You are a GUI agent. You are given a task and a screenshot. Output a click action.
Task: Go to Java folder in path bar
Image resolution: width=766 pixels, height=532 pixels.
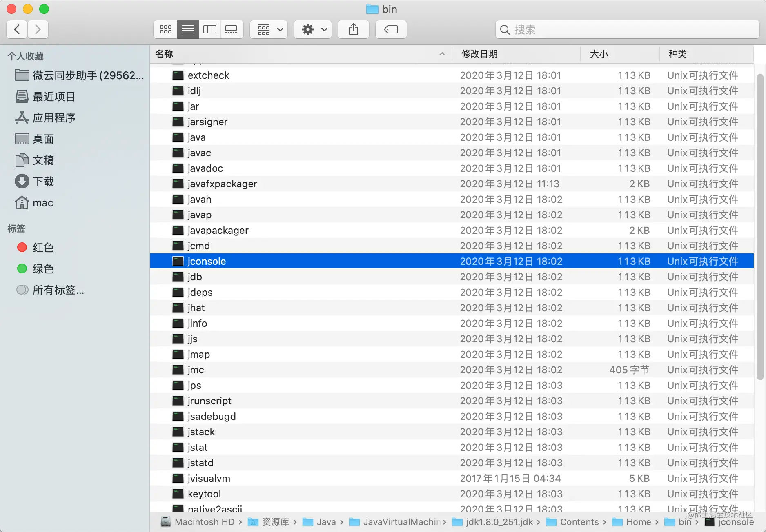tap(320, 522)
